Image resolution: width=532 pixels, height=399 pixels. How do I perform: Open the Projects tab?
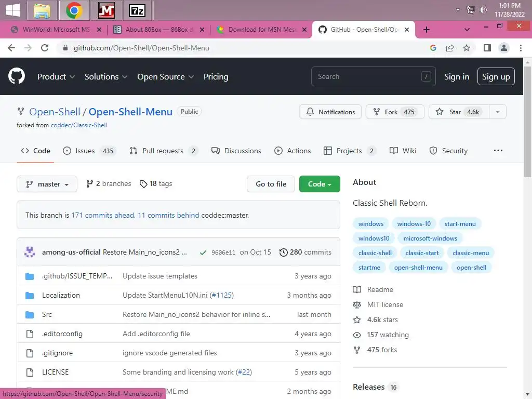pyautogui.click(x=350, y=151)
